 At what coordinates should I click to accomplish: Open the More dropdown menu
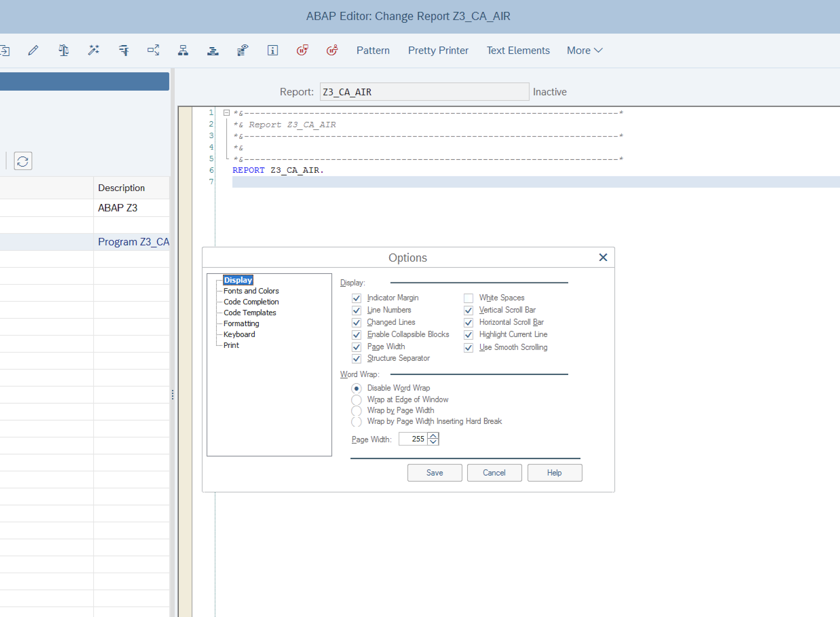pyautogui.click(x=584, y=50)
